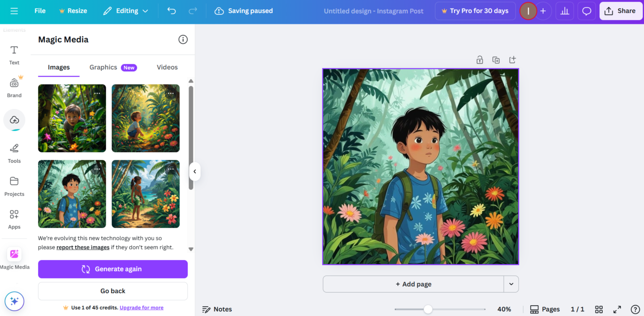The width and height of the screenshot is (644, 316).
Task: Switch to the Videos tab
Action: coord(167,67)
